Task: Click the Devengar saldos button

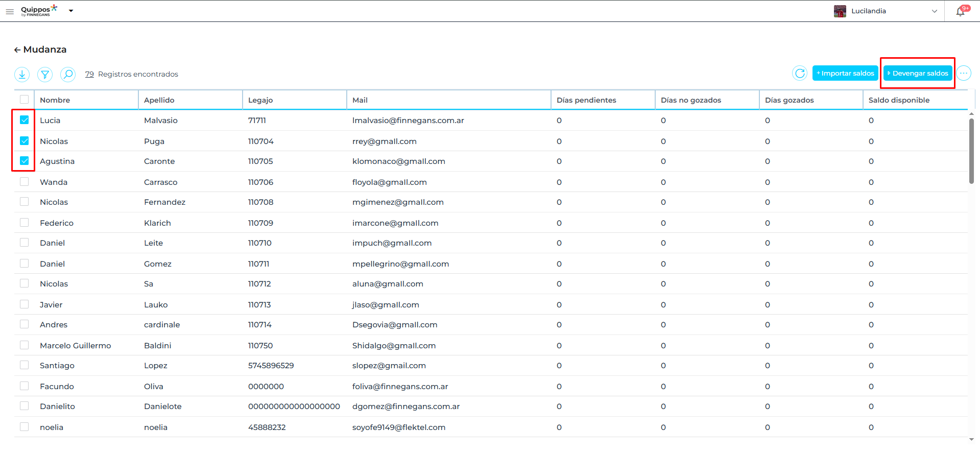Action: [918, 74]
